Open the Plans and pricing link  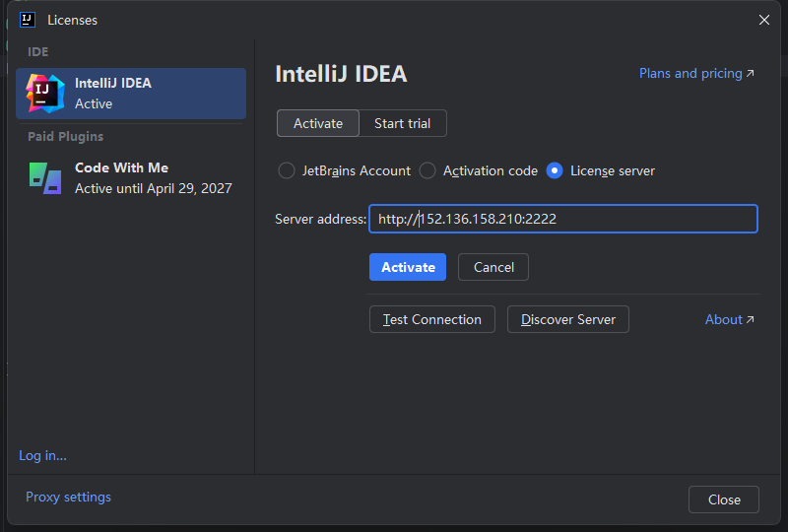(x=696, y=74)
